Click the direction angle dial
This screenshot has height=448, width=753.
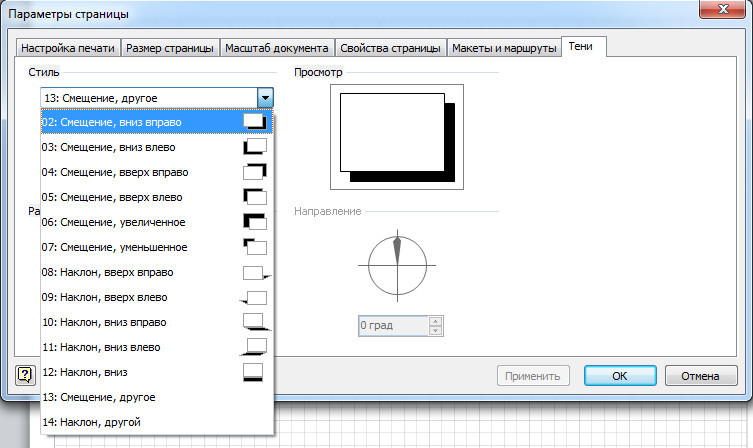click(397, 265)
